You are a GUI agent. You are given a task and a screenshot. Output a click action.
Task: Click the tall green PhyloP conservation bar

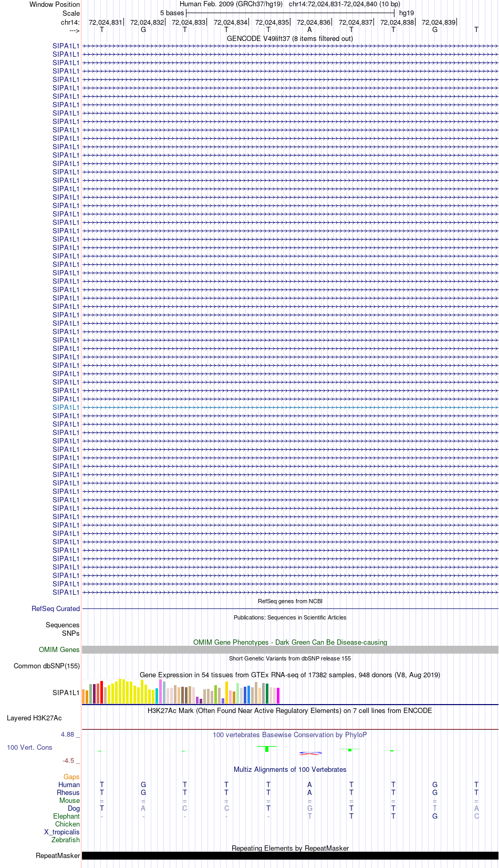(x=267, y=749)
